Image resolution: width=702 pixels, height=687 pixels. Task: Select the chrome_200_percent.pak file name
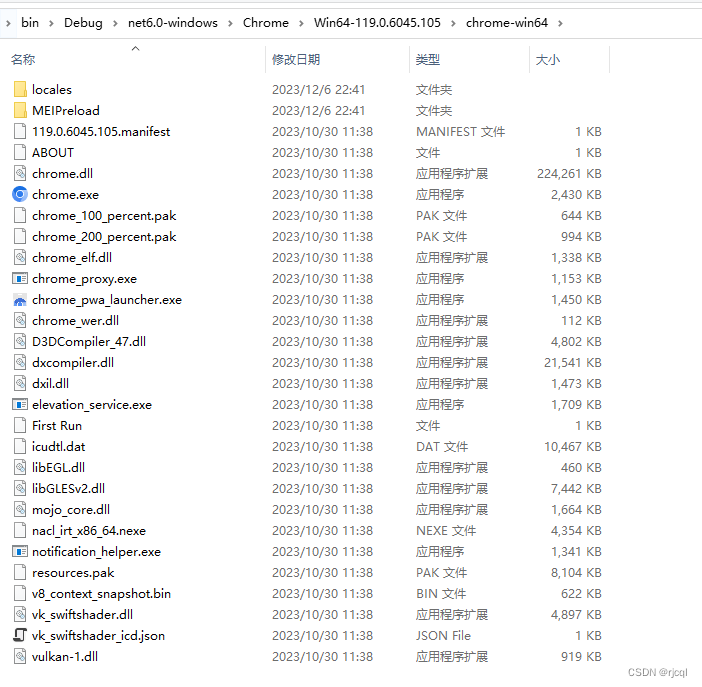[104, 236]
